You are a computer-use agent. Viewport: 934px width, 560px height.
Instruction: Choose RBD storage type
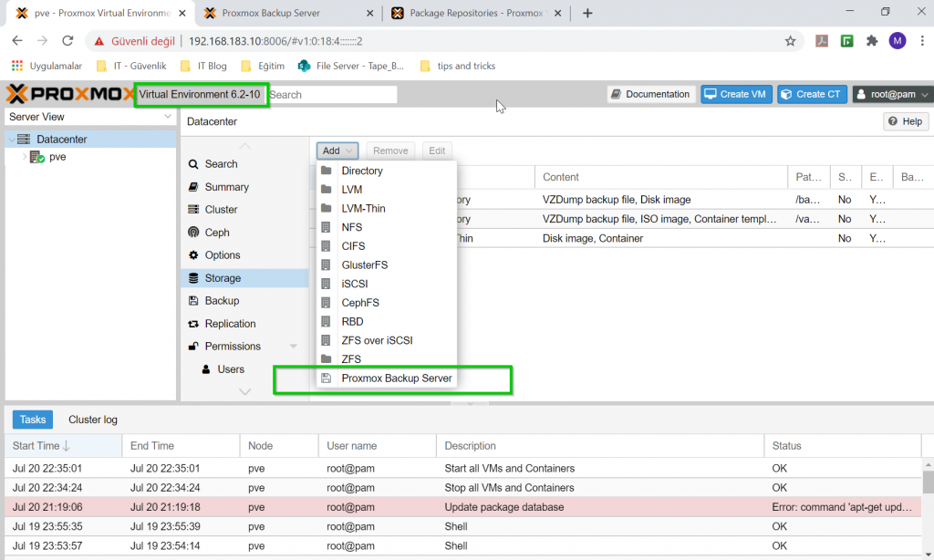pos(387,322)
